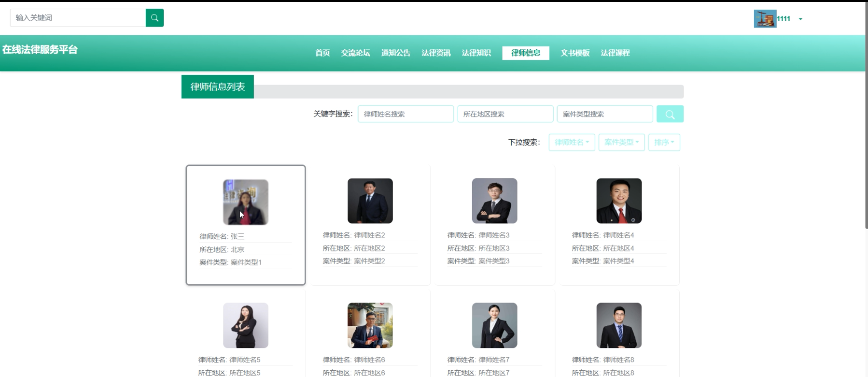
Task: Open photo of 律师姓名6
Action: [x=370, y=325]
